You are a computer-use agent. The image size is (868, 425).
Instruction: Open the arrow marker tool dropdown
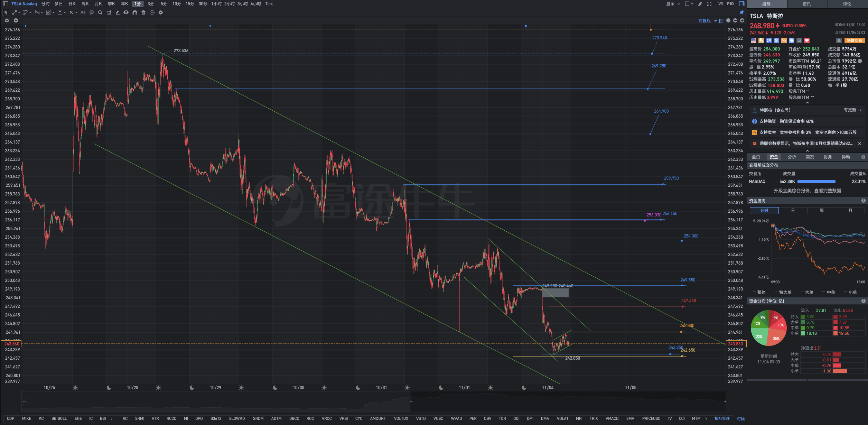[x=76, y=13]
